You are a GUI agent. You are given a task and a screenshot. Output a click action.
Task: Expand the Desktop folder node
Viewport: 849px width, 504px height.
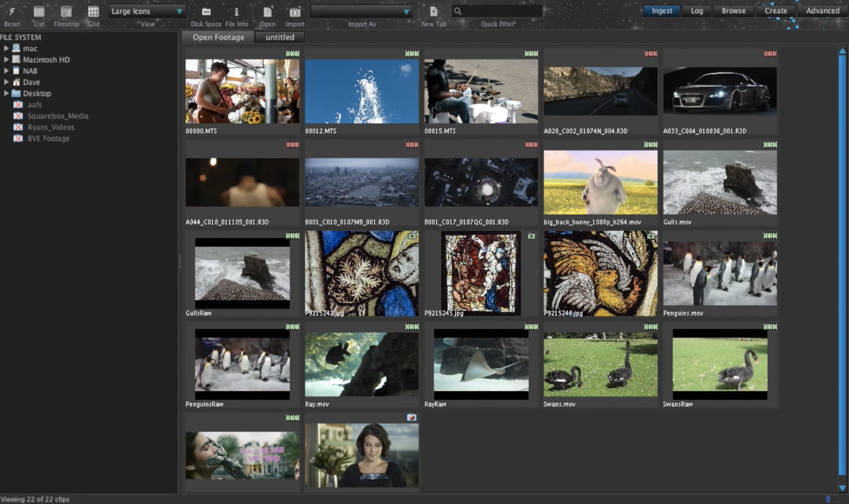point(6,93)
